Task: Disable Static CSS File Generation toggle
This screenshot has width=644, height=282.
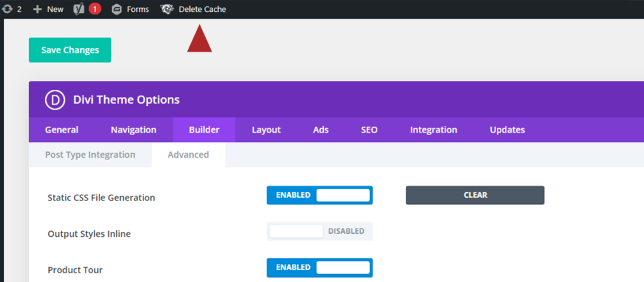Action: coord(319,195)
